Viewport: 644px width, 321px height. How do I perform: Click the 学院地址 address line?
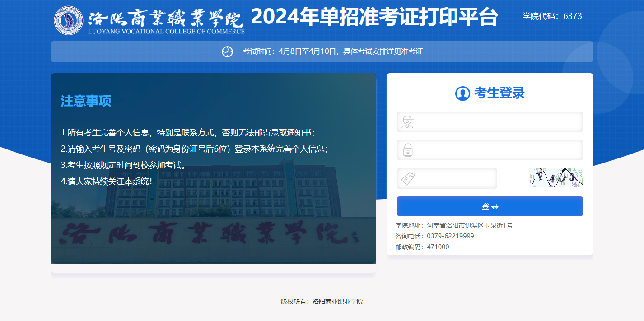click(x=454, y=225)
